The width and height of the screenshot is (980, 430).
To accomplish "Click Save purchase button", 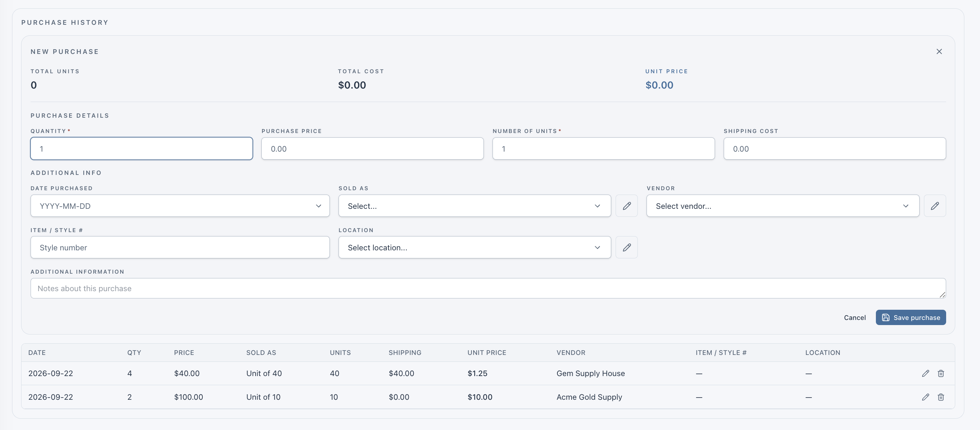I will tap(910, 318).
